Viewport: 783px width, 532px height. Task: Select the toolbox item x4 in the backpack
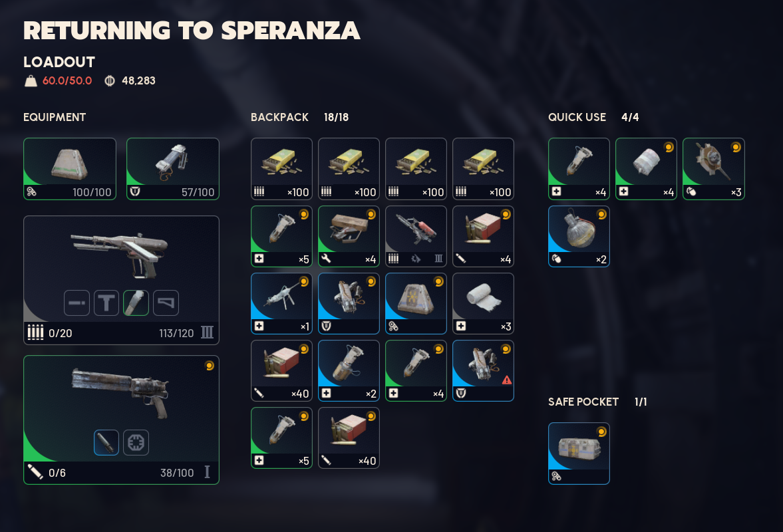(x=349, y=236)
